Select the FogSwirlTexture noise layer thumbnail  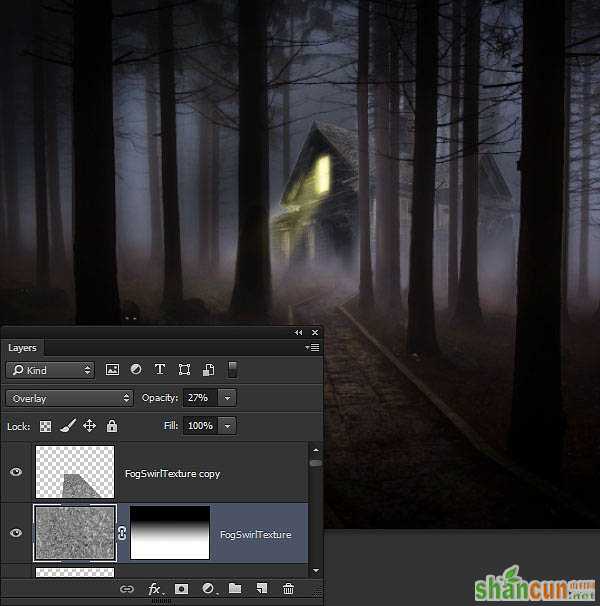pyautogui.click(x=75, y=533)
